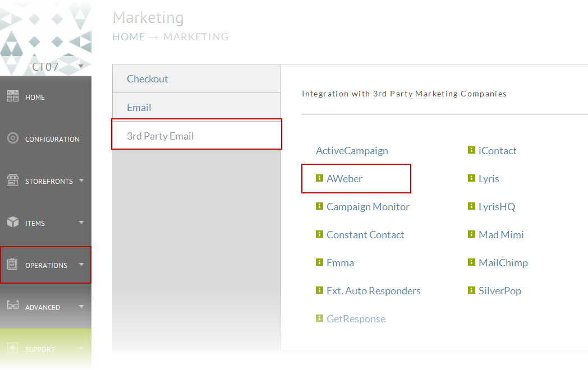This screenshot has width=588, height=370.
Task: Click the Support plus icon
Action: coord(12,348)
